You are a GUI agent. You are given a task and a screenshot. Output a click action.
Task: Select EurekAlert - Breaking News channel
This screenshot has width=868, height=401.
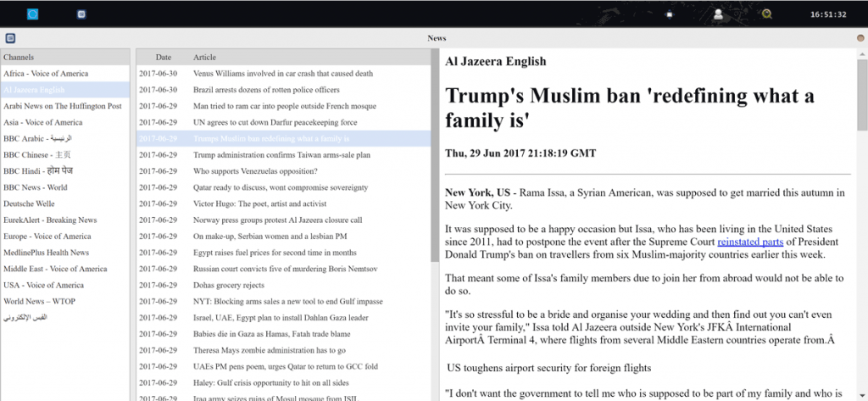coord(50,220)
